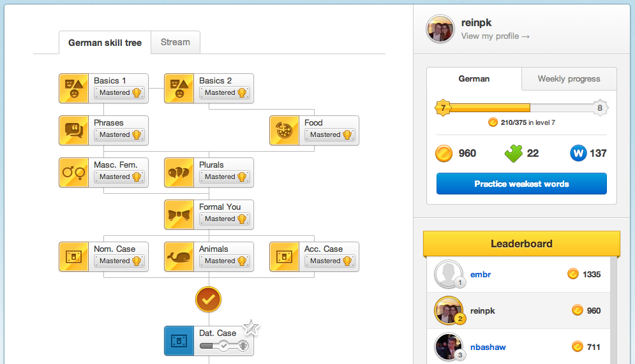635x364 pixels.
Task: Select the Food pizza skill icon
Action: [284, 130]
